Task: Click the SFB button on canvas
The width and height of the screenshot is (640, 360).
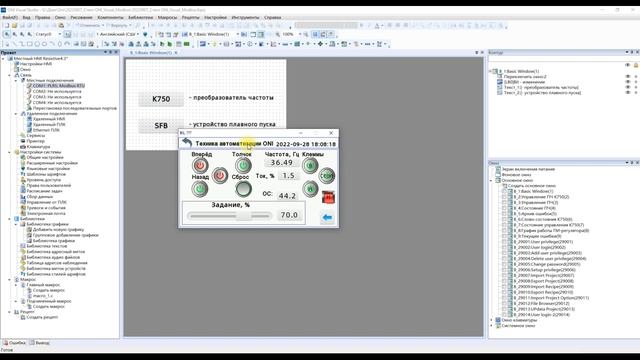Action: coord(161,126)
